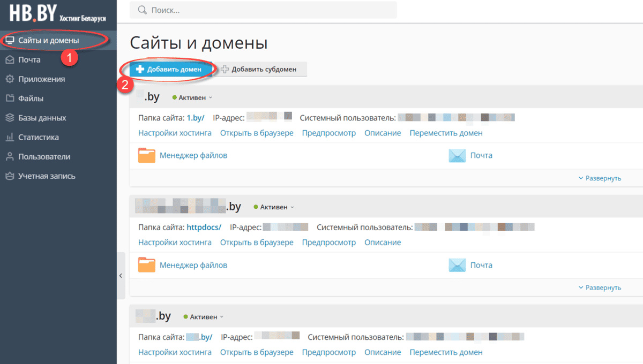This screenshot has width=643, height=364.
Task: Click the person icon beside Пользователи
Action: click(x=10, y=156)
